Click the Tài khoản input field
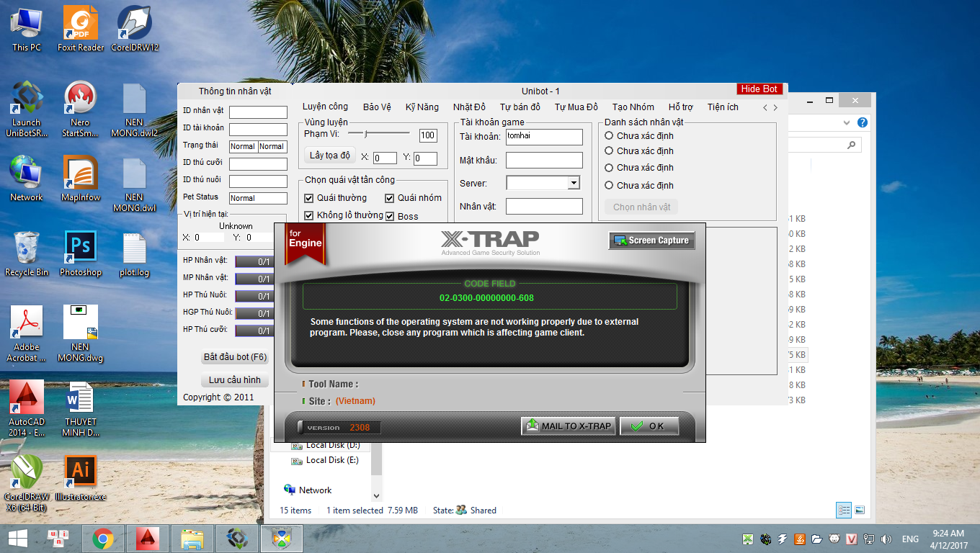Screen dimensions: 980x553 pos(544,137)
